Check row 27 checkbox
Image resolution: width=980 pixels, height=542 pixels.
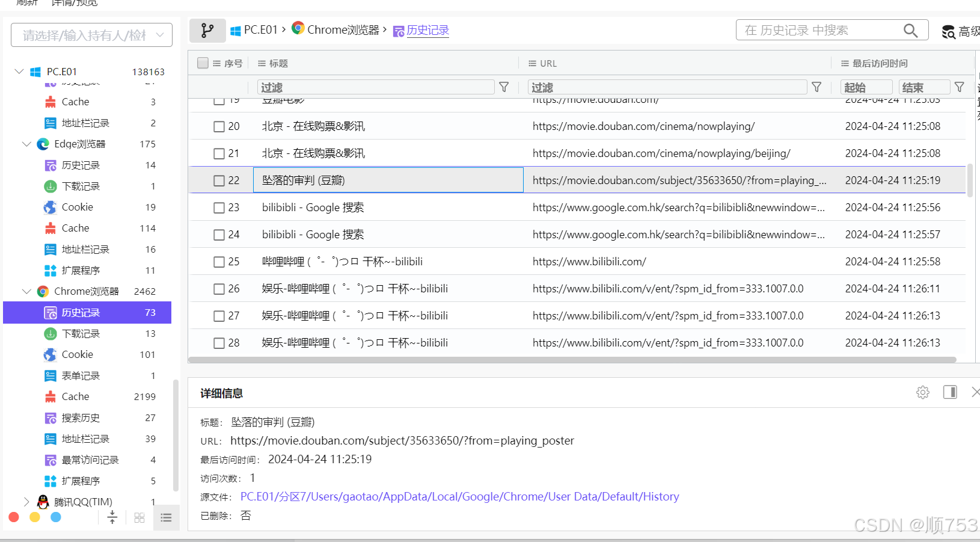pyautogui.click(x=219, y=316)
